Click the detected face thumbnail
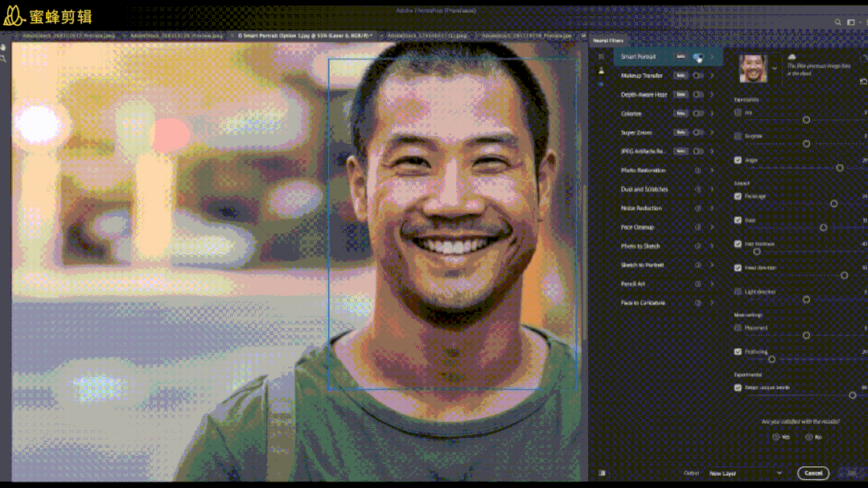Viewport: 868px width, 488px height. (754, 68)
